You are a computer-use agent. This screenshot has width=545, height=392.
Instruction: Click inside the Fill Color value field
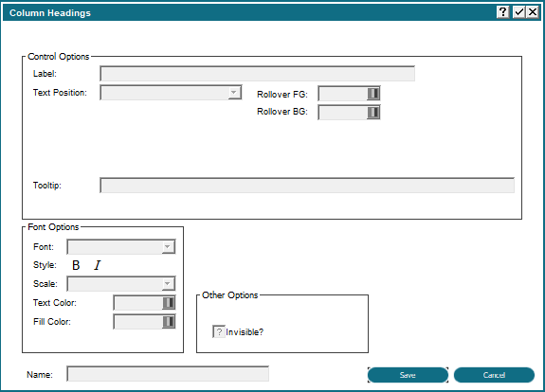[138, 322]
